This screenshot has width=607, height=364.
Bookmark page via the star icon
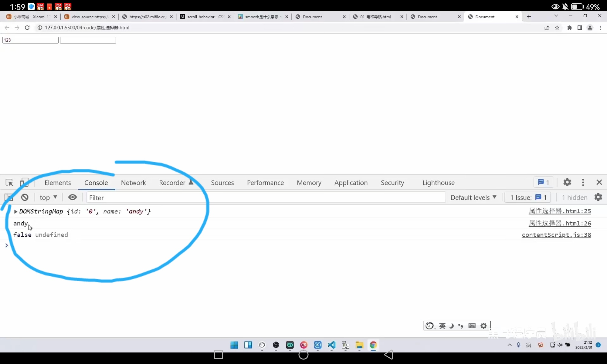557,28
